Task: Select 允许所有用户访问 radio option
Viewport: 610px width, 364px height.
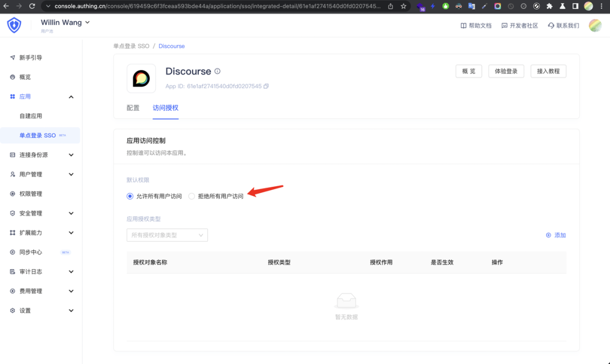Action: 130,196
